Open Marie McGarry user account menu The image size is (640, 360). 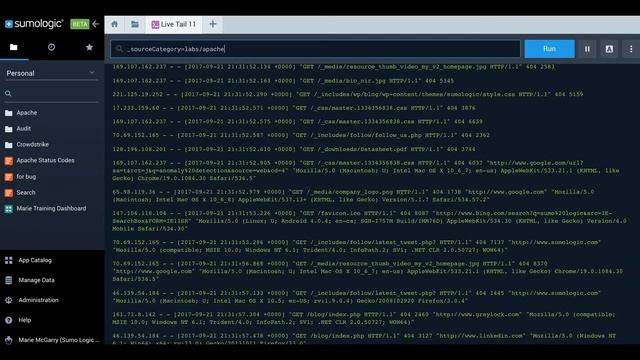coord(59,340)
